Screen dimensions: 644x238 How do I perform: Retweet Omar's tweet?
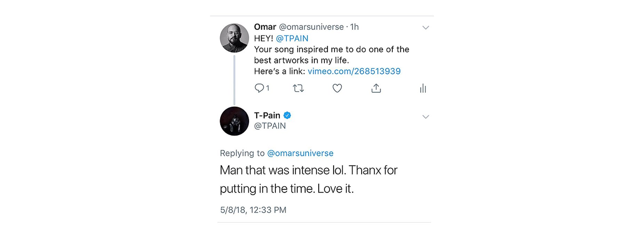coord(298,89)
